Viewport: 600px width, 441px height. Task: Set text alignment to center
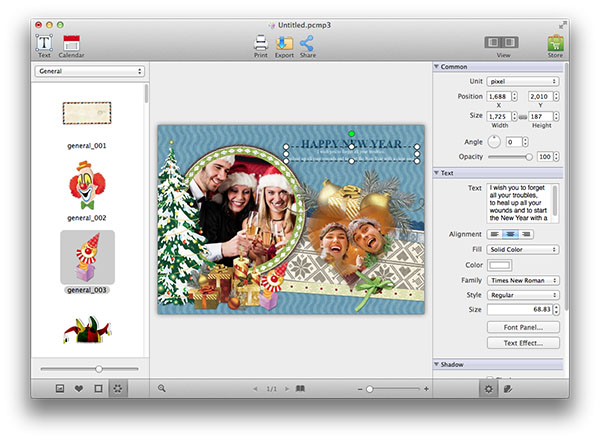pos(510,234)
